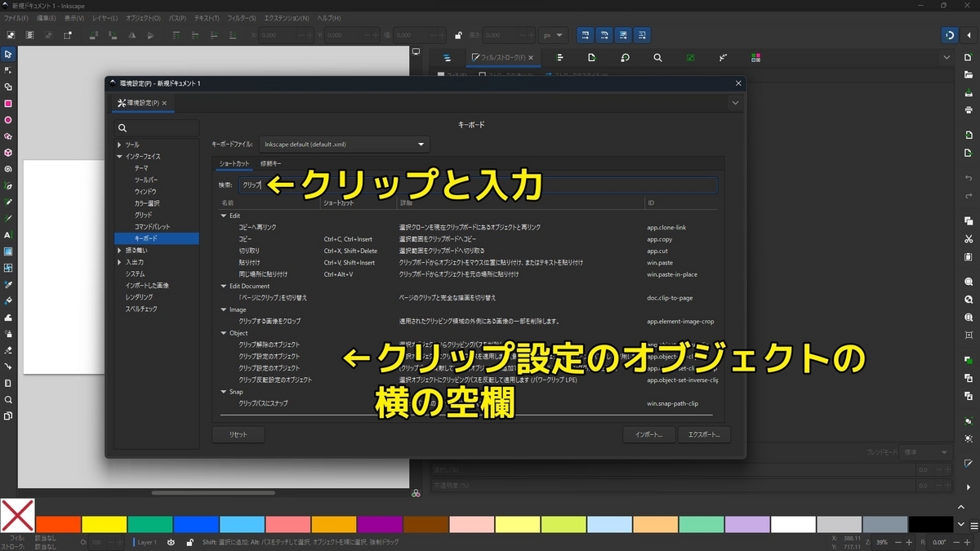
Task: Select the red swatch in the palette
Action: click(x=57, y=522)
